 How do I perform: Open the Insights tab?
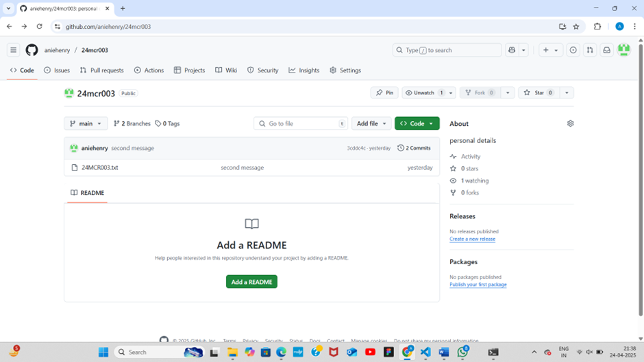[304, 70]
